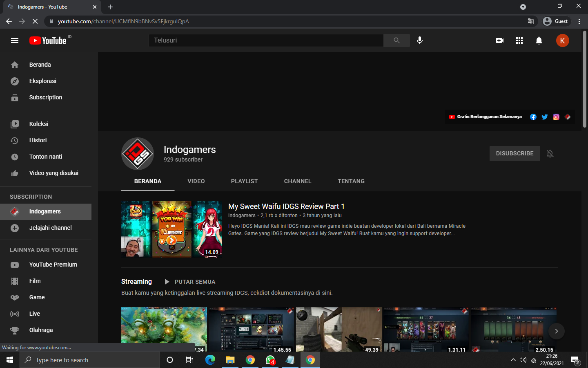Open My Sweet Waifu IDGS Review title

[x=286, y=206]
